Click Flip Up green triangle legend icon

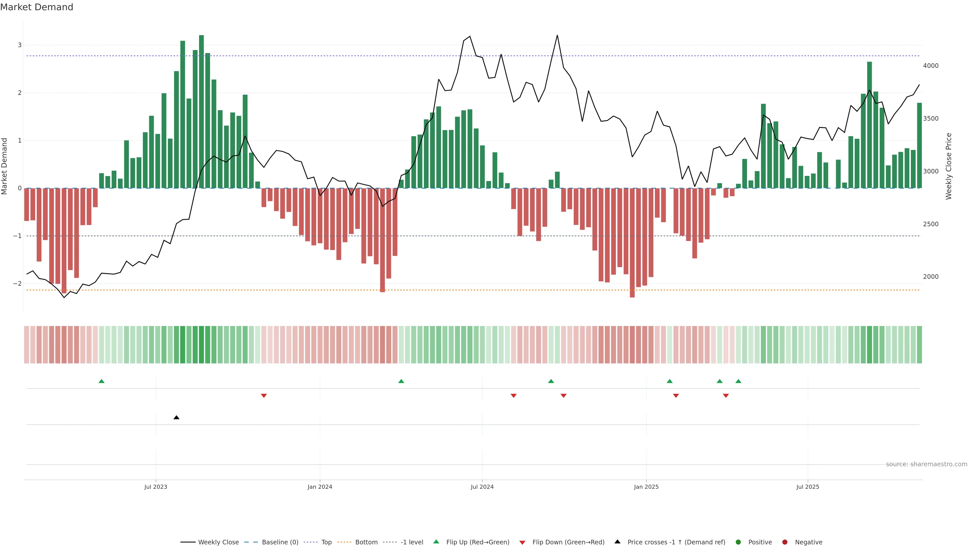coord(436,542)
